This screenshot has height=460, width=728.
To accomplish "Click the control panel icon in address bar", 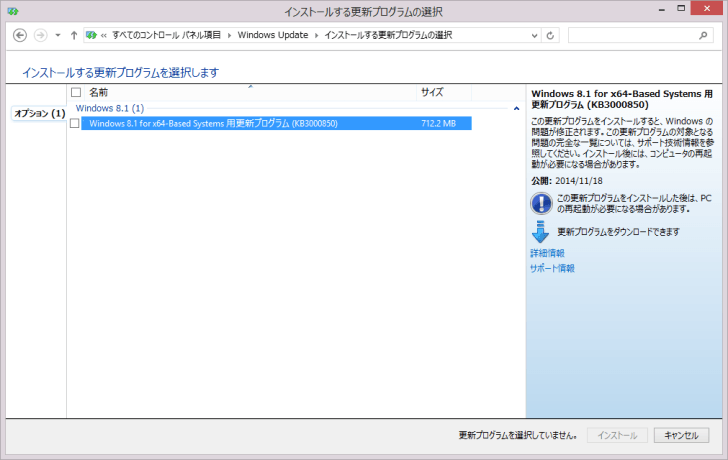I will tap(92, 35).
